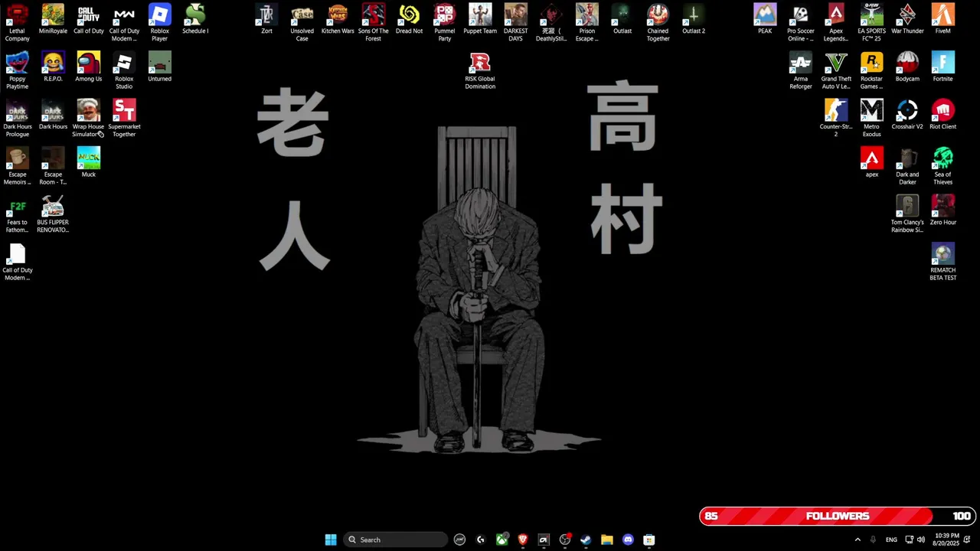Select the Supermarket Together shortcut
This screenshot has width=980, height=551.
click(124, 118)
